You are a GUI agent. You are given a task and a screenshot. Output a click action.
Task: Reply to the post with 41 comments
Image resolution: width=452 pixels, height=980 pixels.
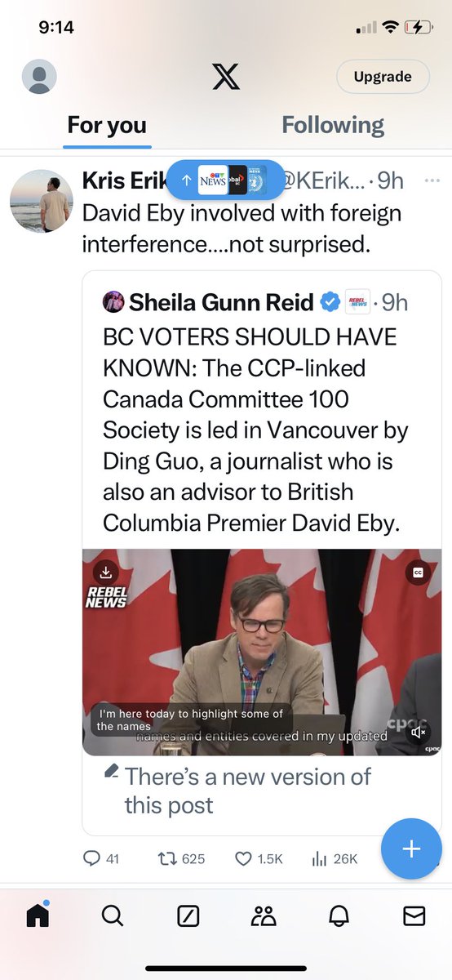click(x=101, y=858)
